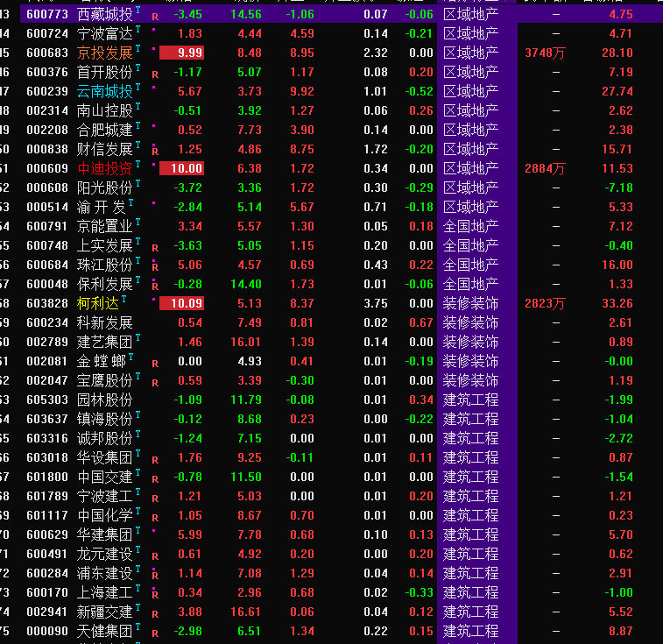Select stock code 605303
This screenshot has width=663, height=644.
(x=47, y=400)
